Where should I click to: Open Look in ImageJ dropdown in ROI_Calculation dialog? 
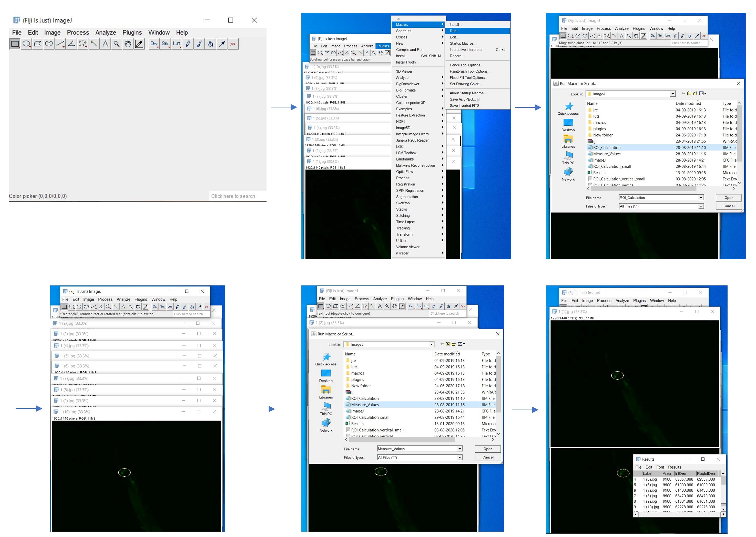672,94
